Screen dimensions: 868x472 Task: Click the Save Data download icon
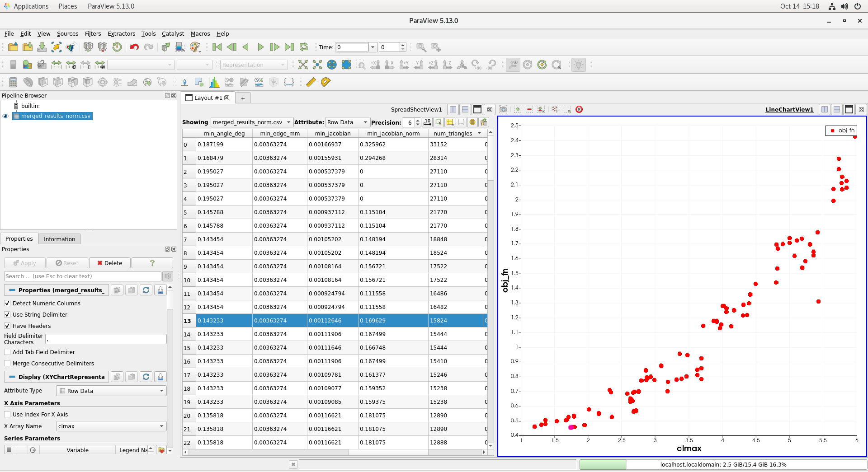point(42,47)
